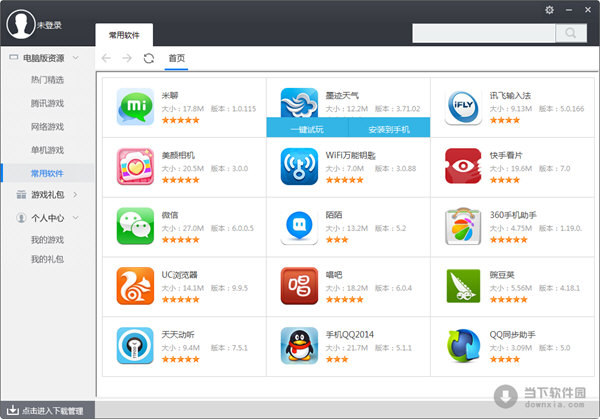The height and width of the screenshot is (419, 600).
Task: Click the 陌陌 app icon
Action: [299, 226]
